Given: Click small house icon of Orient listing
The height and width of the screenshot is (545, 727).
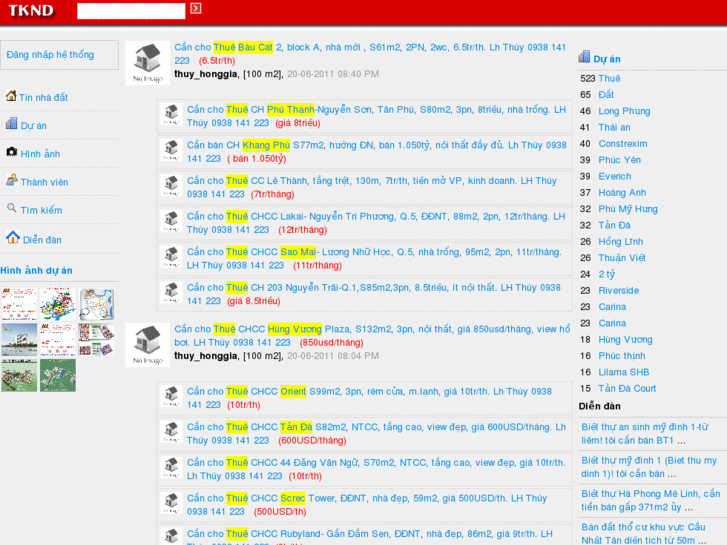Looking at the screenshot, I should tap(171, 396).
